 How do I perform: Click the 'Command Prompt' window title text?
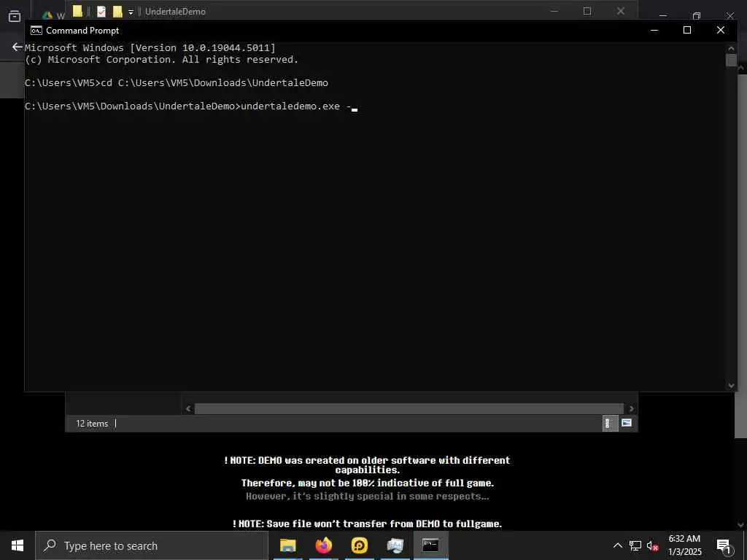coord(82,31)
